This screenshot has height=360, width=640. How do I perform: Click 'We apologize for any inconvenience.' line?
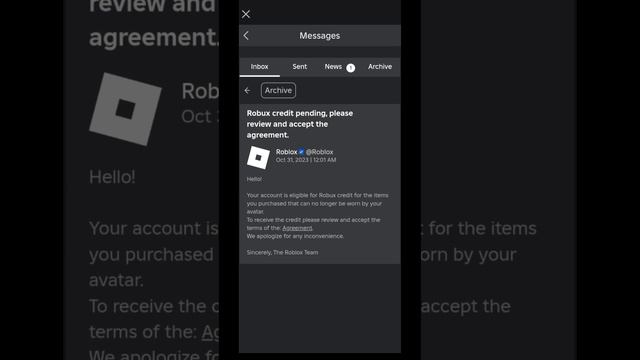[295, 236]
